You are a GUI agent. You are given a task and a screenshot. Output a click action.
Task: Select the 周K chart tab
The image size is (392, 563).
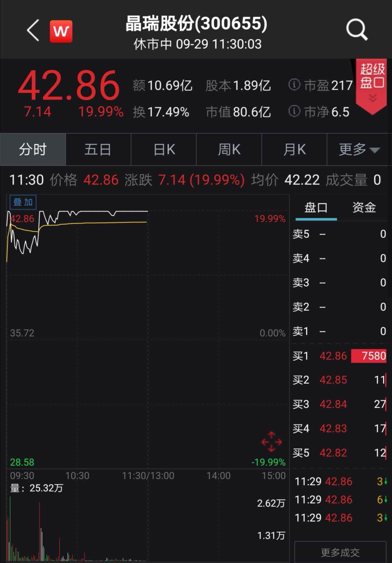tap(229, 150)
